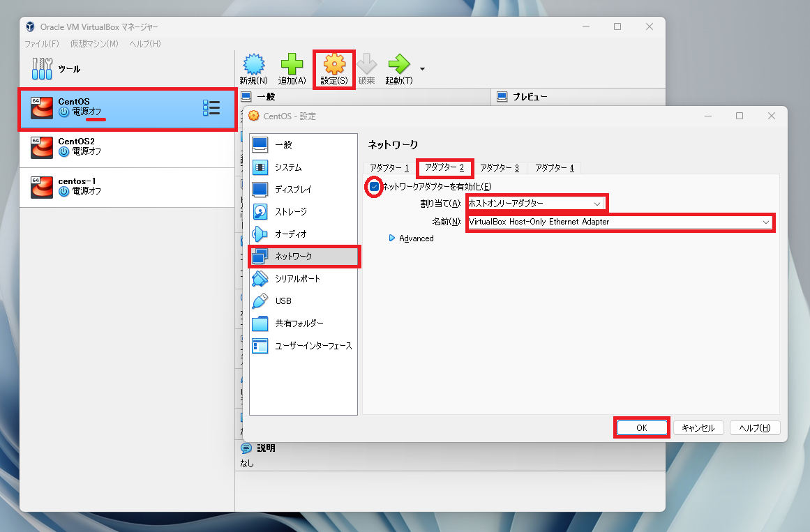Click the キャンセル (Cancel) button
Image resolution: width=810 pixels, height=532 pixels.
tap(698, 427)
